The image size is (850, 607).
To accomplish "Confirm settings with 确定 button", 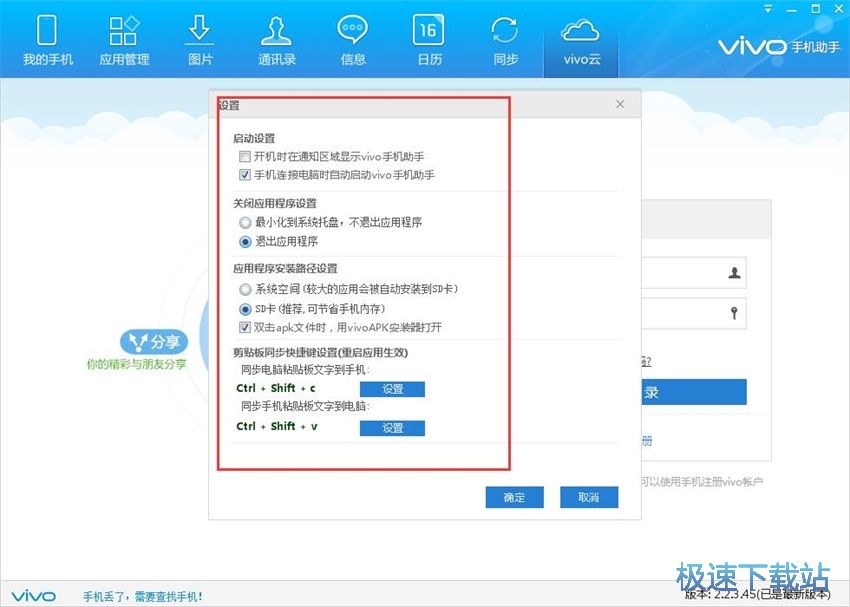I will click(x=514, y=497).
